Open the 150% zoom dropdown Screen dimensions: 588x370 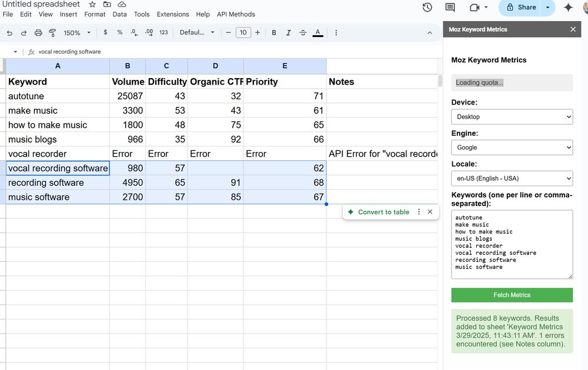pos(77,33)
